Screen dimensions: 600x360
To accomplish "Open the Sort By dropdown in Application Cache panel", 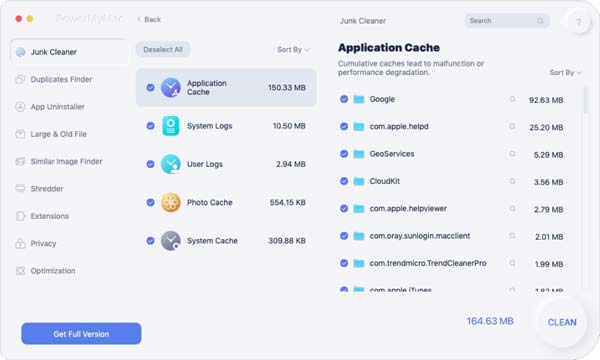I will 565,73.
